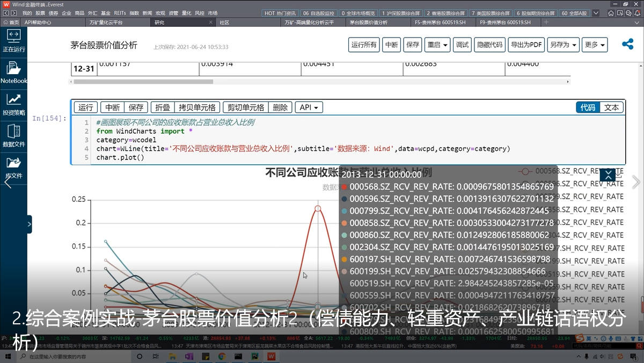644x363 pixels.
Task: Click the new tab plus button
Action: coord(546,23)
